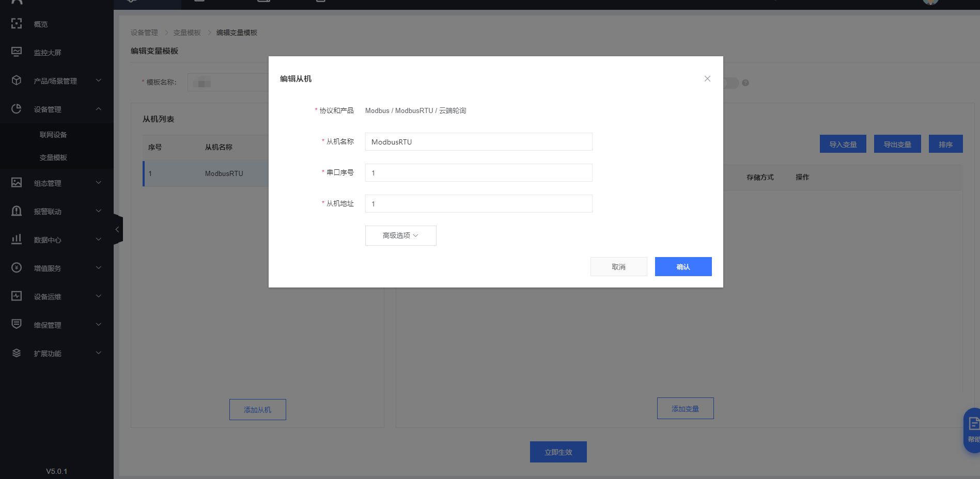Close the 编辑从机 dialog with X
The height and width of the screenshot is (479, 980).
coord(707,78)
